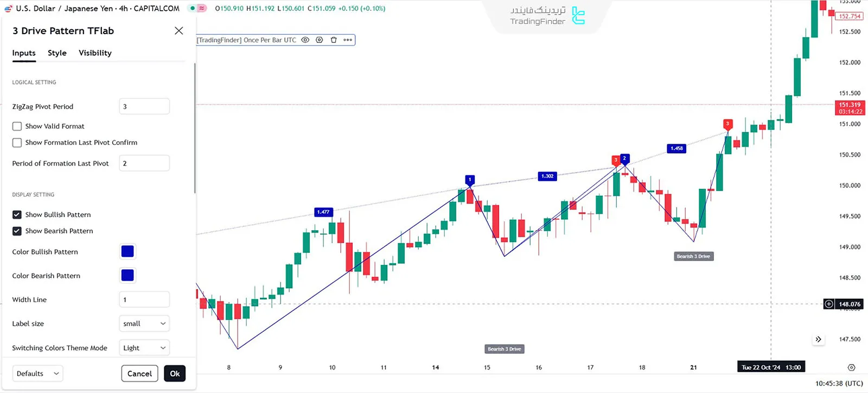Remove the indicator with the trash icon

pyautogui.click(x=334, y=40)
